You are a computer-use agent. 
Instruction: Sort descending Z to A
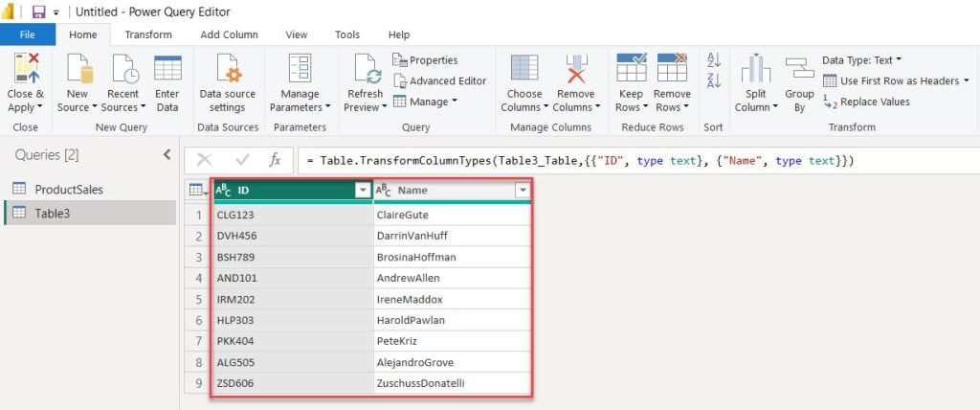pyautogui.click(x=714, y=80)
